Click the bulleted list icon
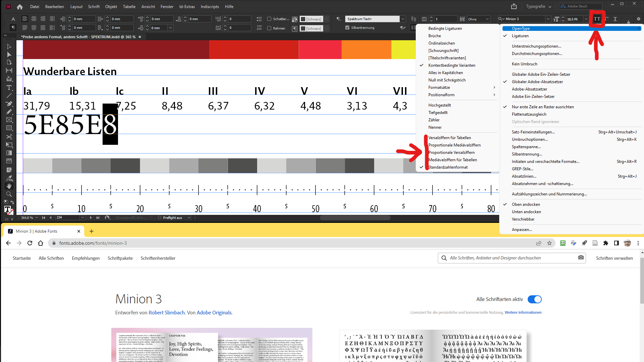The image size is (644, 362). [259, 19]
